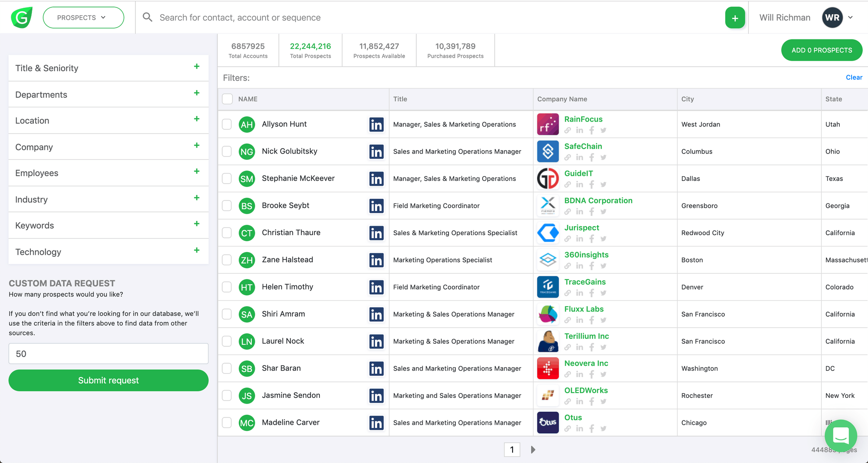
Task: Open Zane Halstead's LinkedIn icon
Action: [x=376, y=260]
